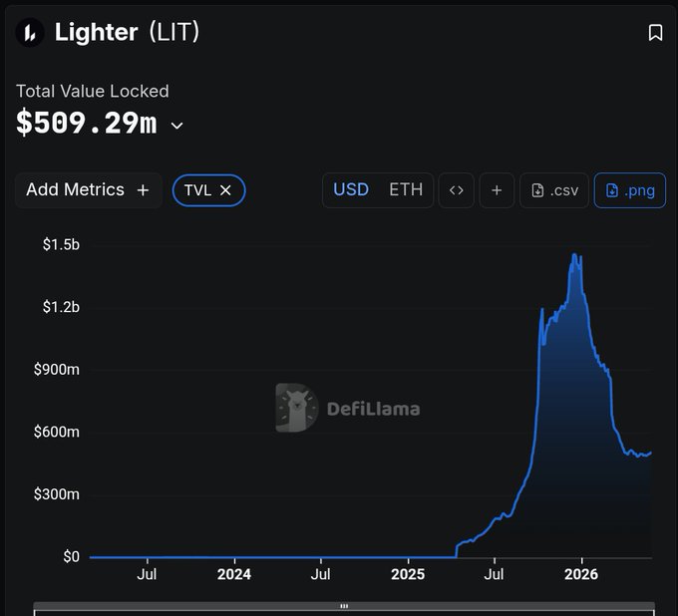The width and height of the screenshot is (678, 616).
Task: Download chart data as .csv
Action: pos(554,190)
